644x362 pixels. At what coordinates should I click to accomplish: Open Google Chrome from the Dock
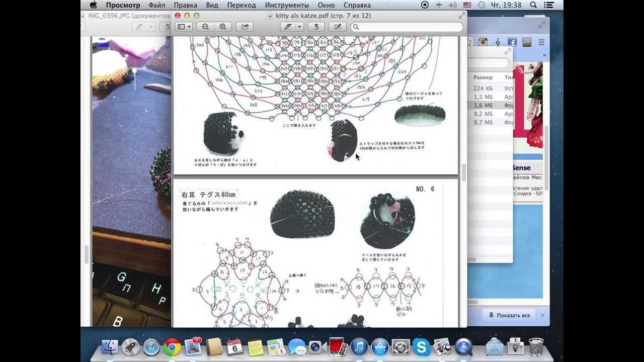click(172, 347)
